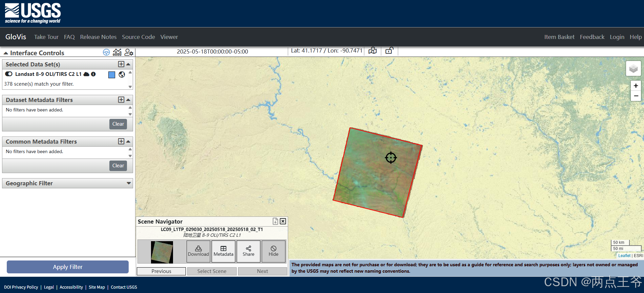This screenshot has width=644, height=293.
Task: Zoom in on the map
Action: [x=636, y=86]
